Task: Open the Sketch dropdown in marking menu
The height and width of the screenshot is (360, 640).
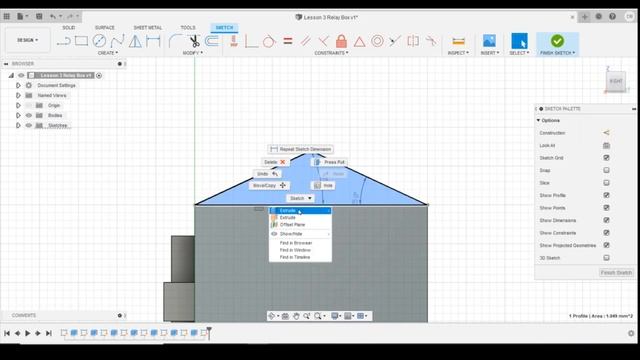Action: point(300,198)
